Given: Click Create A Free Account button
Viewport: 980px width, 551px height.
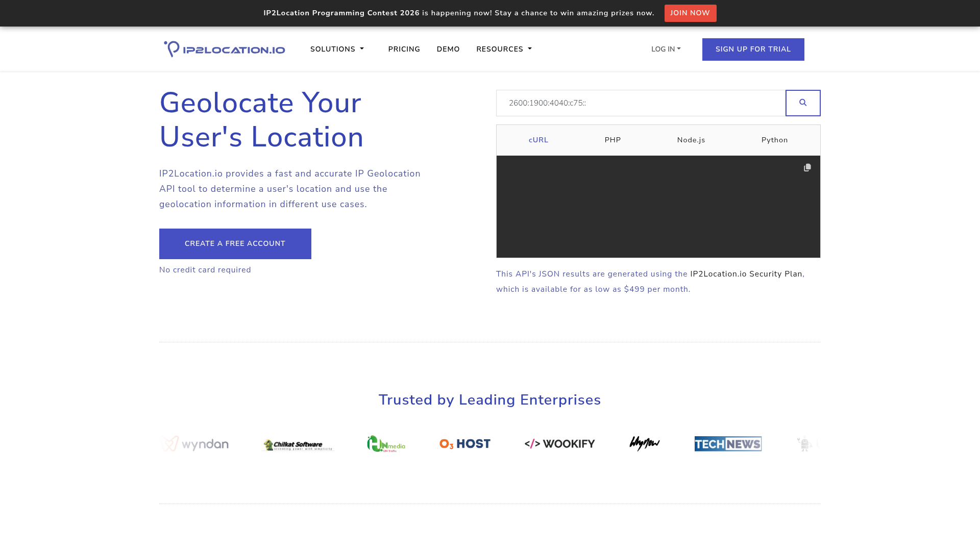Looking at the screenshot, I should (x=235, y=244).
